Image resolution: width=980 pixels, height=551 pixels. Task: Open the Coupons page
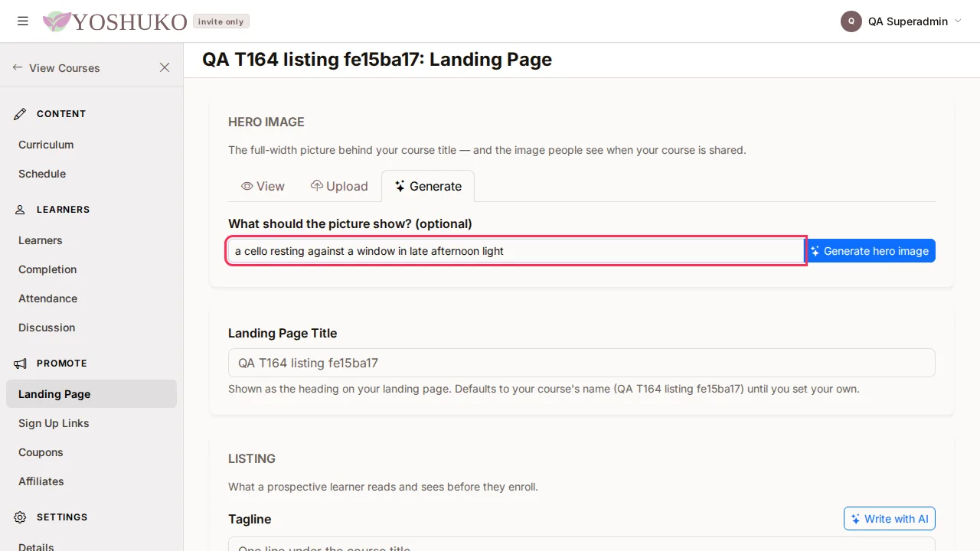pyautogui.click(x=41, y=452)
